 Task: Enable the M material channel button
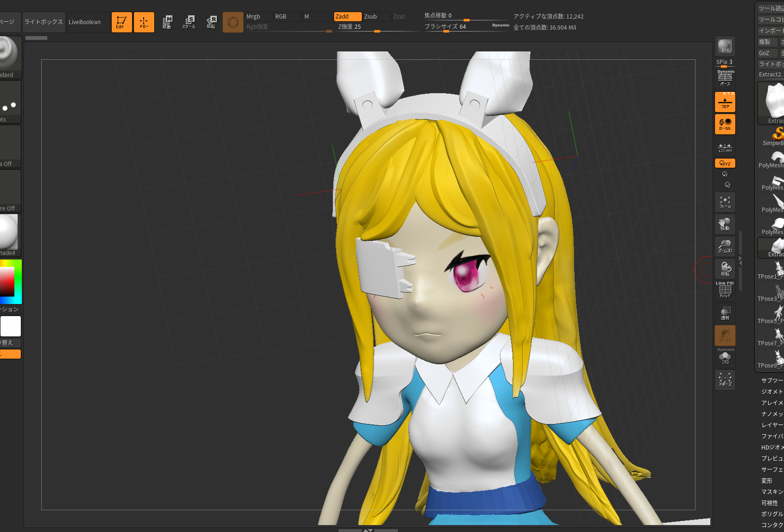coord(316,16)
